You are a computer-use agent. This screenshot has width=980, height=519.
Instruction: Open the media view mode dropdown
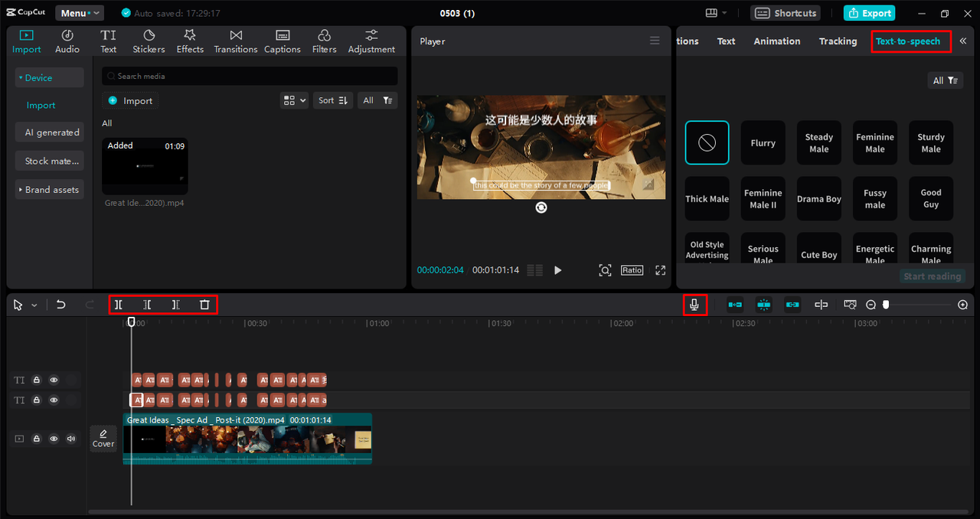[x=294, y=100]
